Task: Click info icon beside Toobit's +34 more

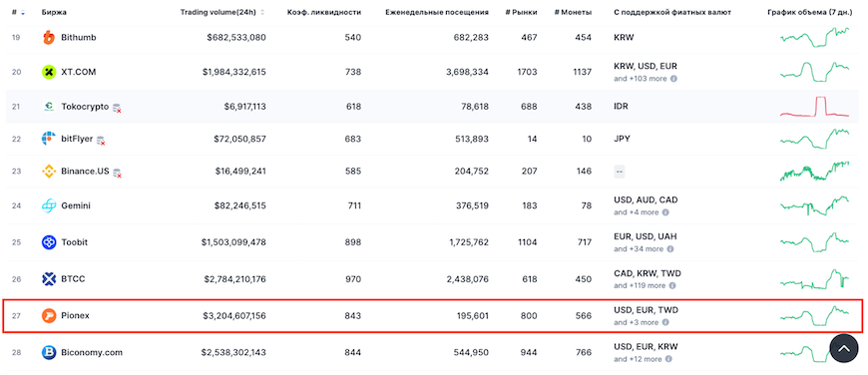Action: (669, 249)
